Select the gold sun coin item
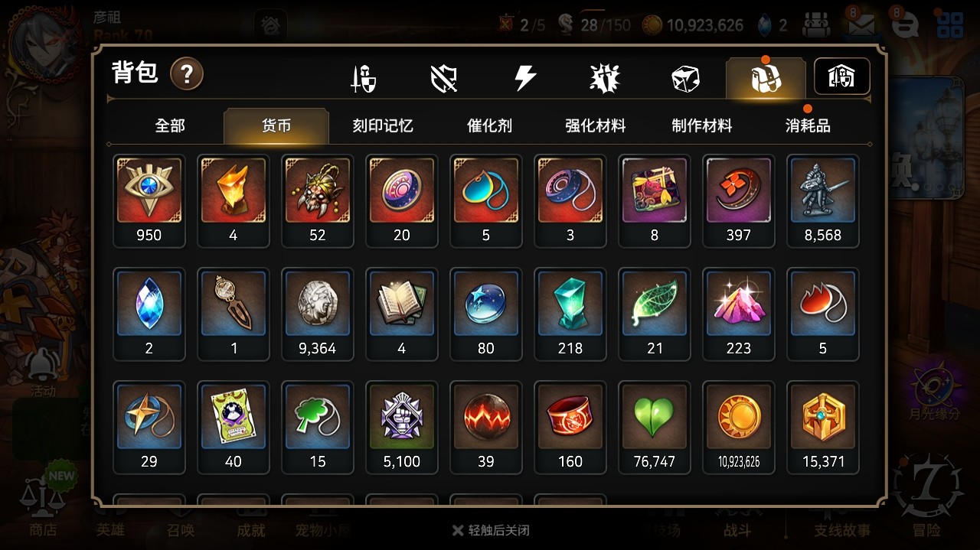This screenshot has width=980, height=550. click(739, 428)
